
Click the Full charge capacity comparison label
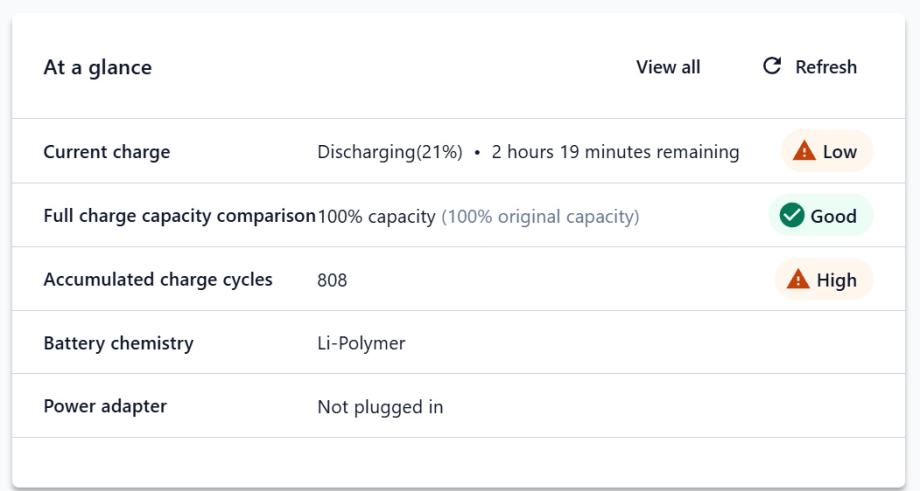pos(179,216)
